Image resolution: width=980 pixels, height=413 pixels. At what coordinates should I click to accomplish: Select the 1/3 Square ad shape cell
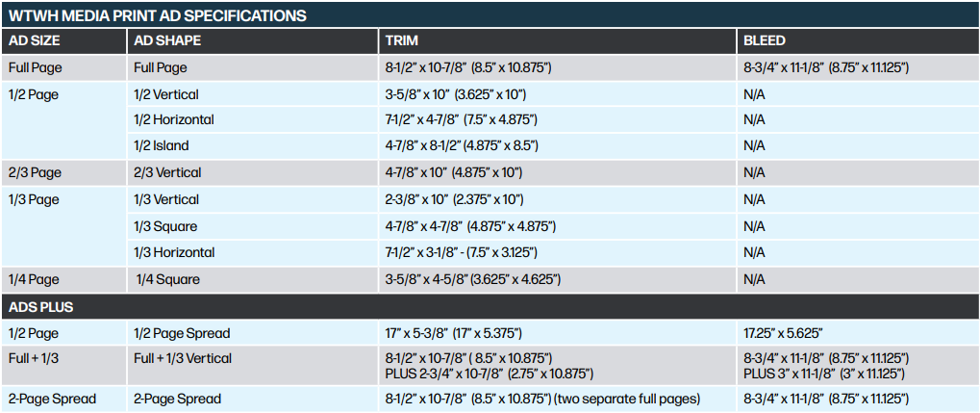tap(165, 226)
